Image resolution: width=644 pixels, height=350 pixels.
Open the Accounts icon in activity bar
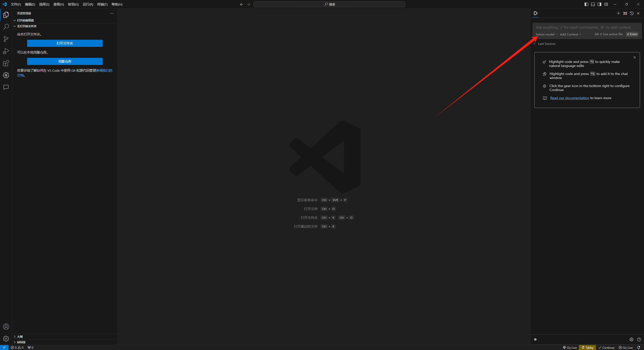(x=6, y=327)
